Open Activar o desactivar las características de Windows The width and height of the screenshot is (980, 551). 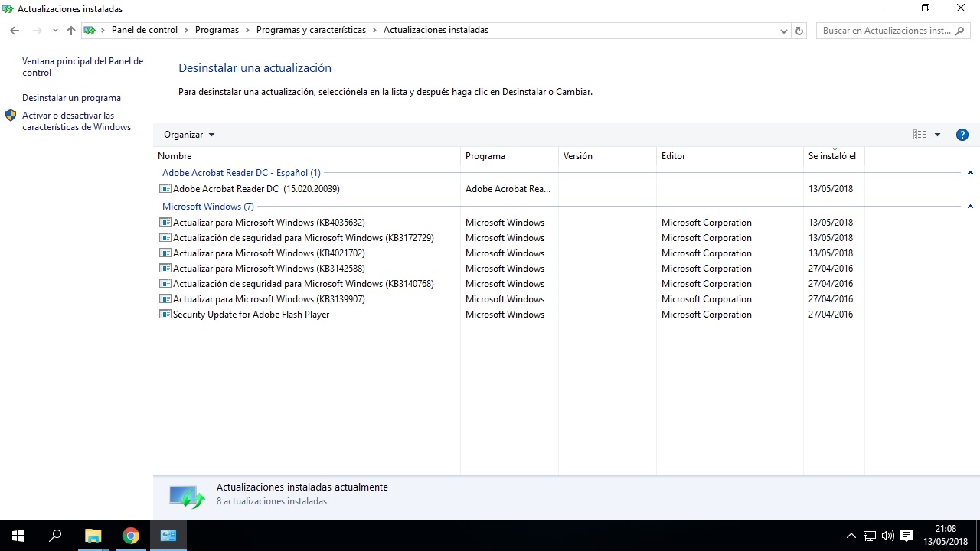click(77, 122)
